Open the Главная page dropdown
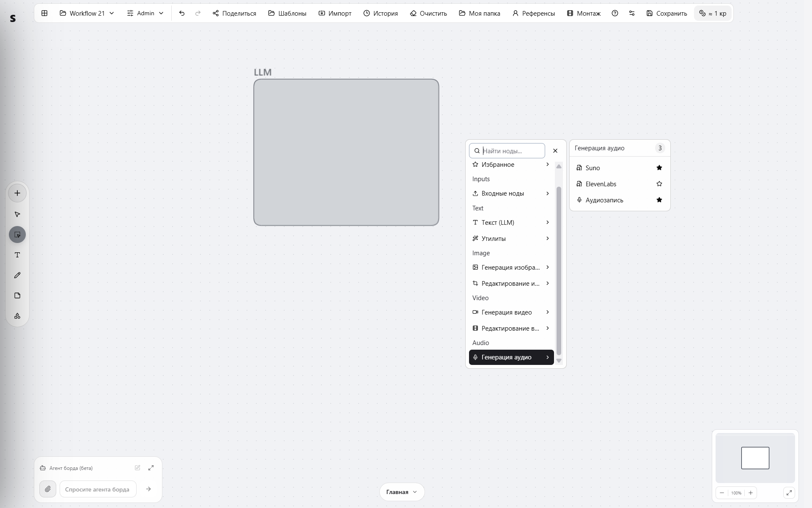Viewport: 812px width, 508px height. click(402, 492)
